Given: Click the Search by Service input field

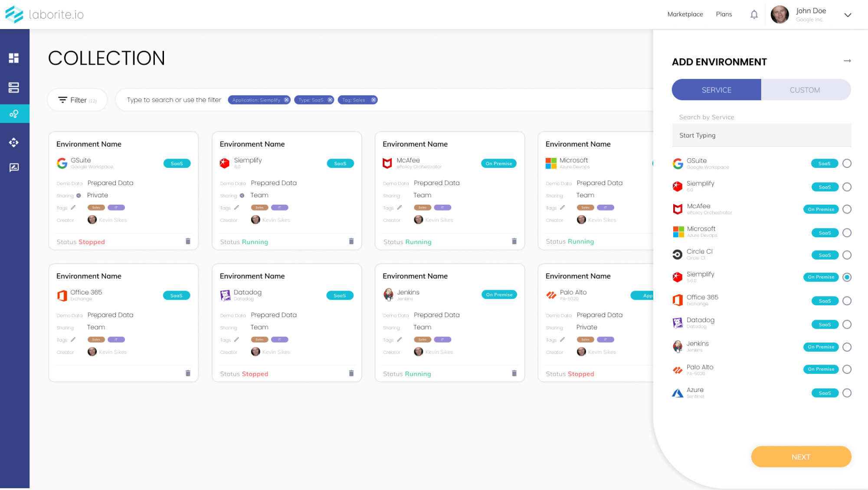Looking at the screenshot, I should [761, 135].
